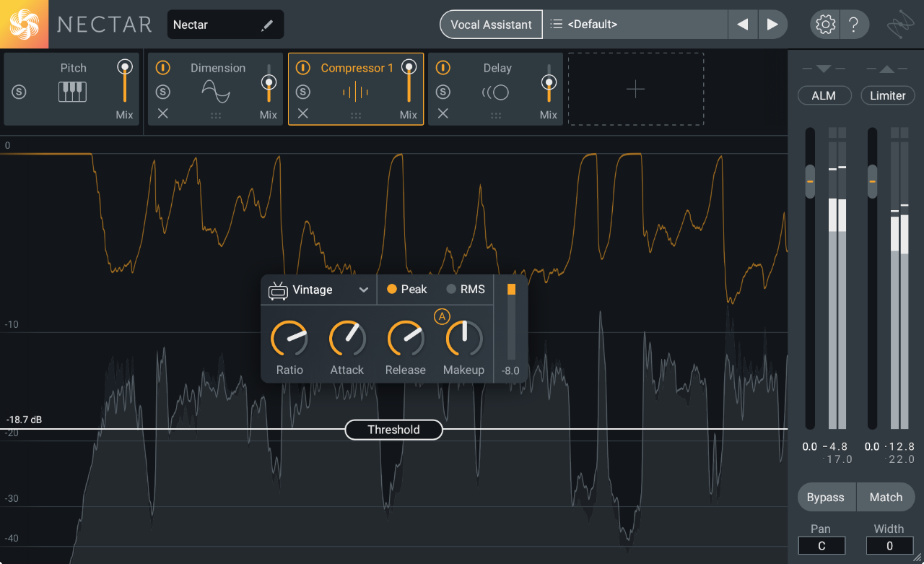
Task: Click the Match button in the output panel
Action: coord(886,497)
